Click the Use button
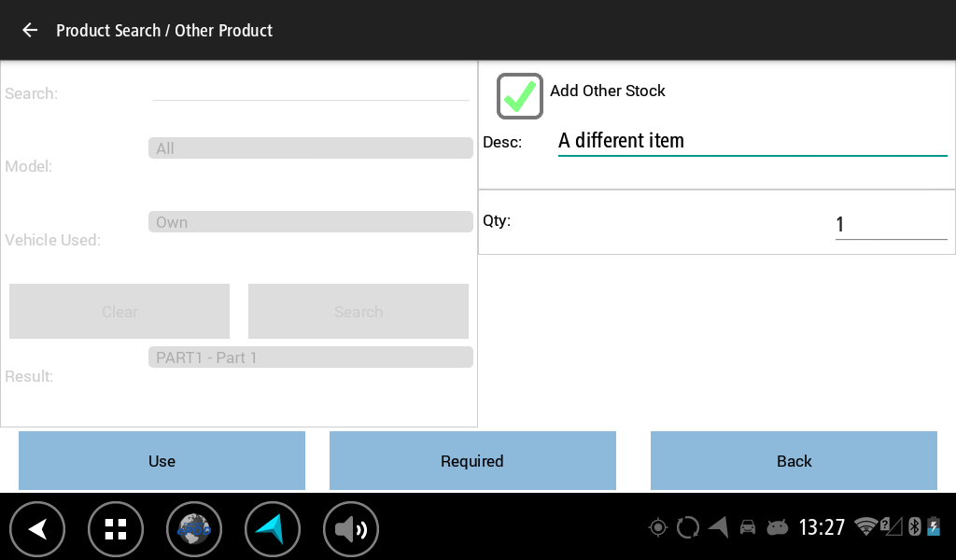 tap(162, 461)
